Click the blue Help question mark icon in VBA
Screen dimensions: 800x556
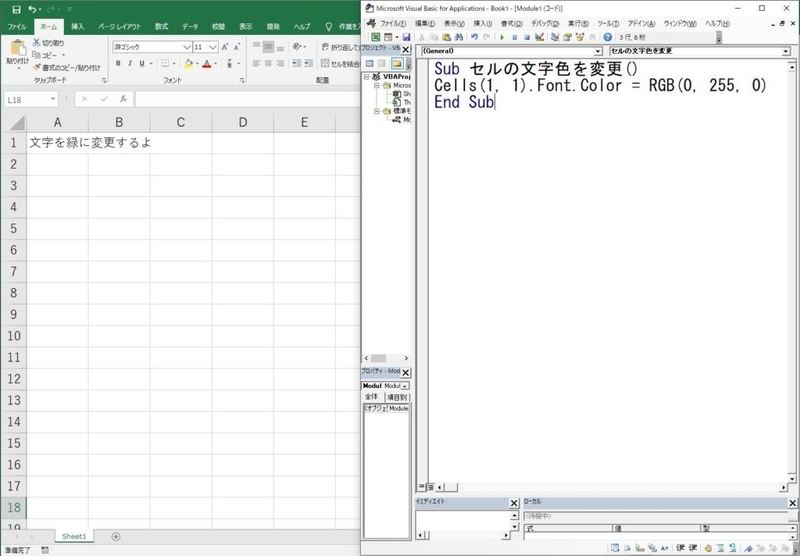click(x=608, y=37)
